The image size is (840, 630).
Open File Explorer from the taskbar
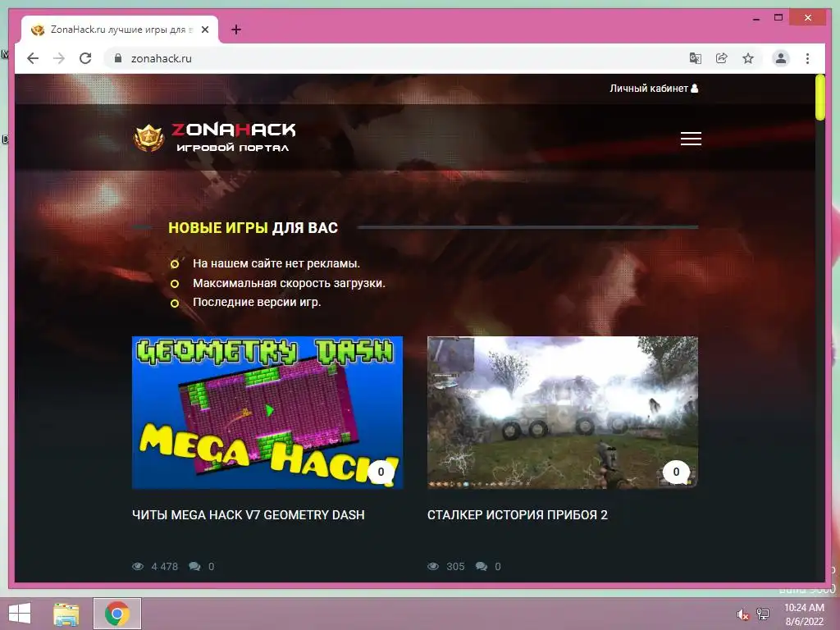(66, 614)
